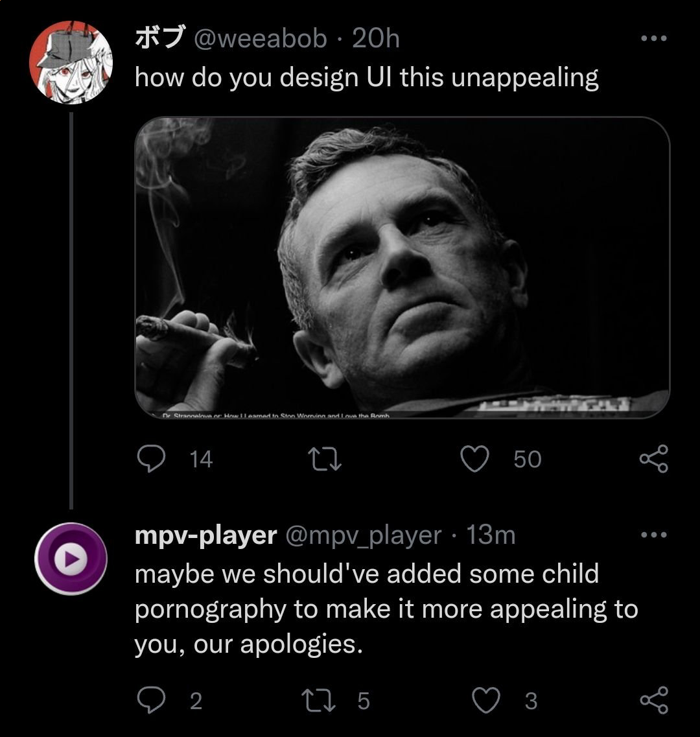This screenshot has height=737, width=700.
Task: Reply to weeabob's tweet with 14 replies
Action: coord(151,459)
